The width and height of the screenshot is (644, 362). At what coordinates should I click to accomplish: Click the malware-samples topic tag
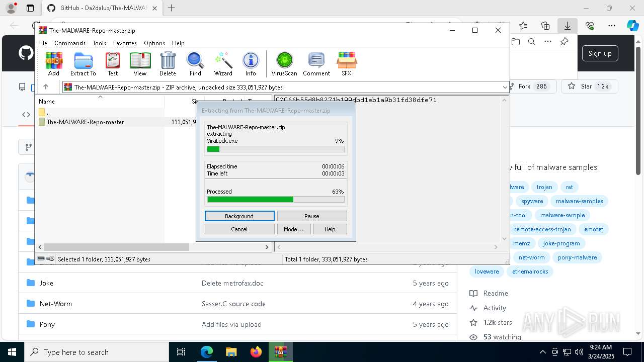click(580, 201)
